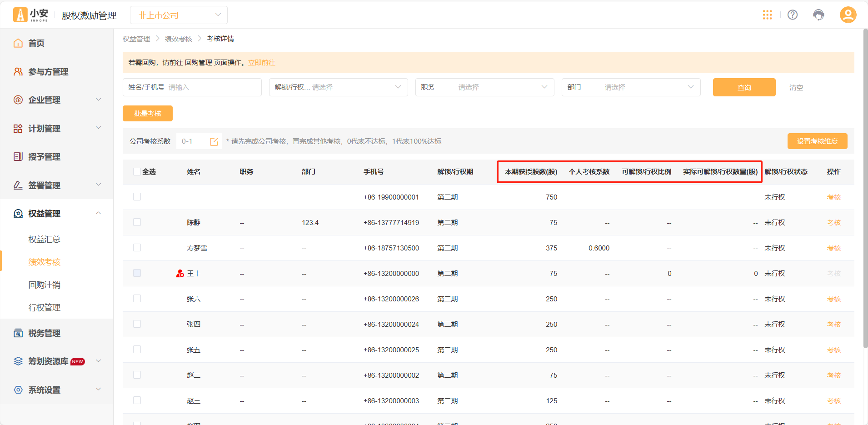Check the row with phone +86-19900000001
Image resolution: width=868 pixels, height=425 pixels.
137,197
